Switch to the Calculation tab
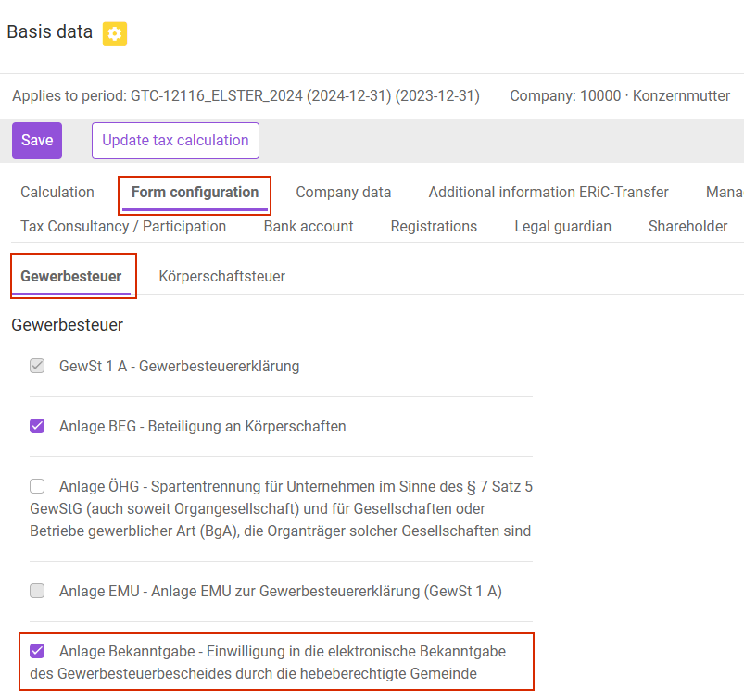The height and width of the screenshot is (700, 744). point(57,192)
